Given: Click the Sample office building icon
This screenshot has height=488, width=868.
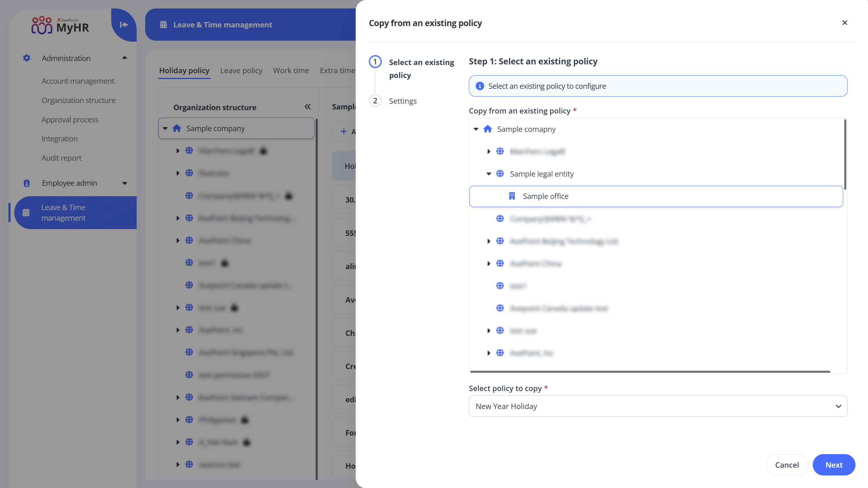Looking at the screenshot, I should 512,196.
